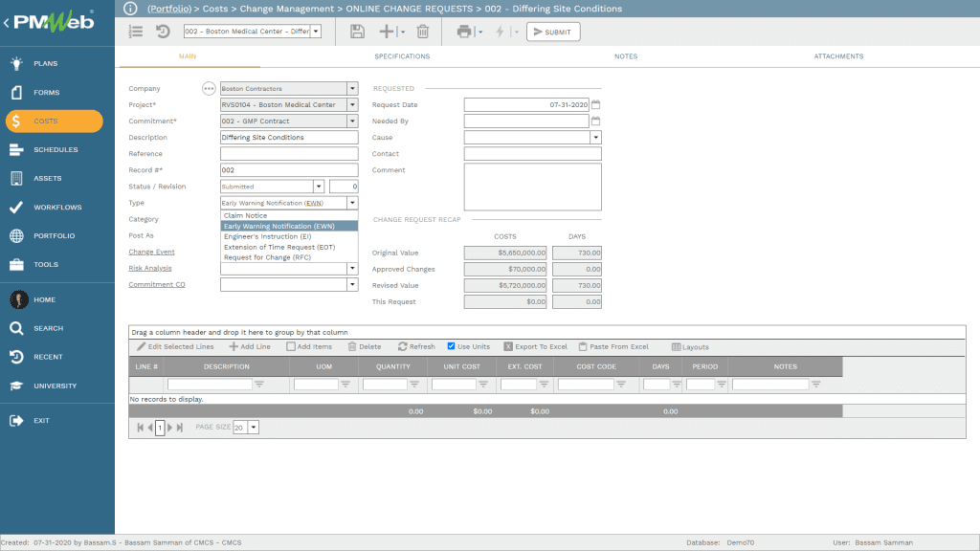Expand the Cause dropdown

click(595, 138)
